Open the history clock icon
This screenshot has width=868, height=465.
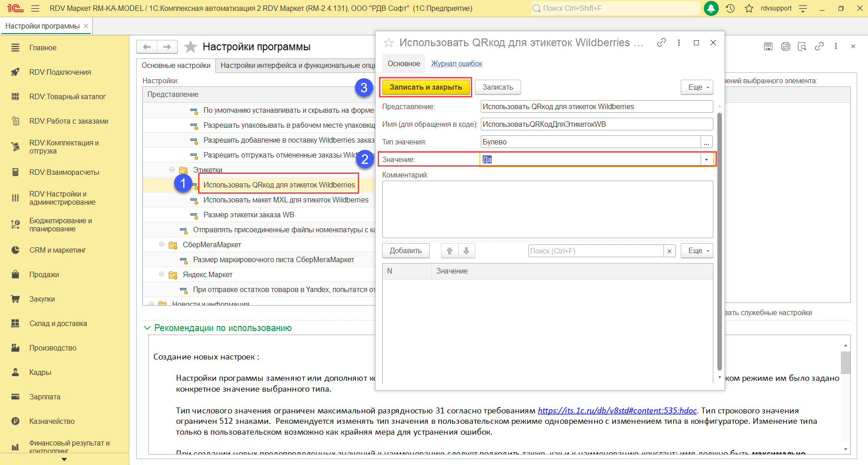tap(730, 9)
